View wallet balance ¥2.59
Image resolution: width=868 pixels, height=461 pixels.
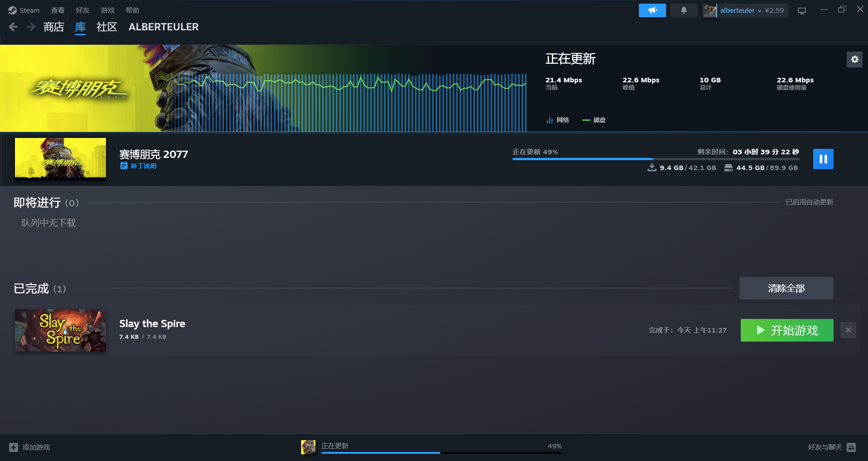click(774, 10)
